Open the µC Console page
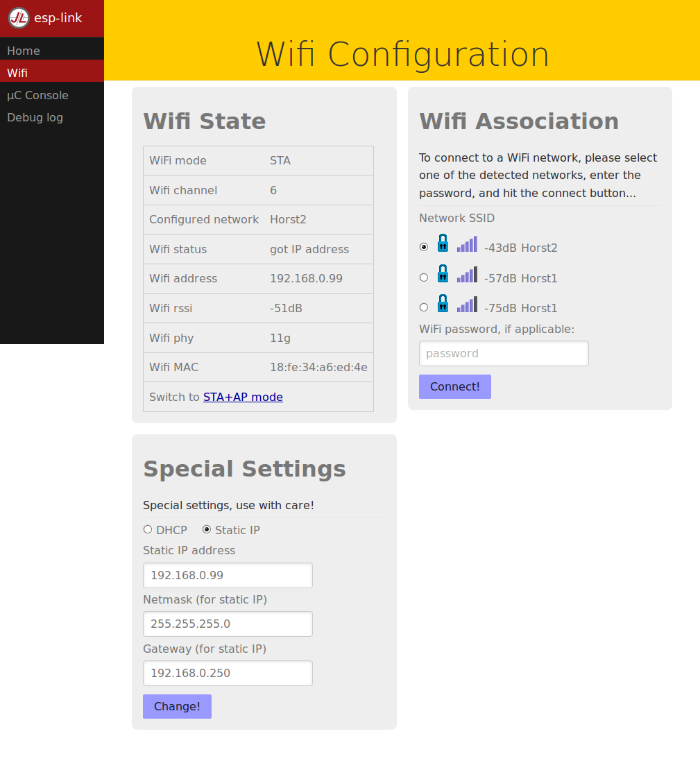This screenshot has height=770, width=700. click(x=52, y=95)
